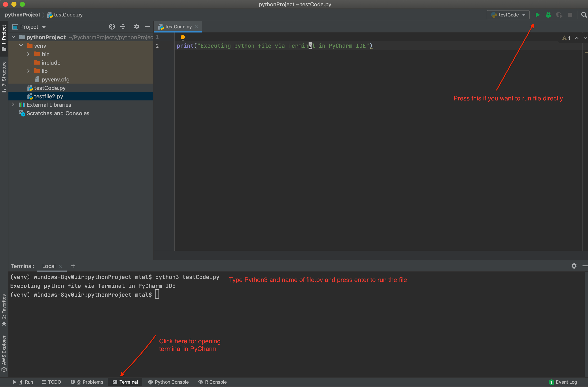Open terminal panel settings gear

coord(574,266)
